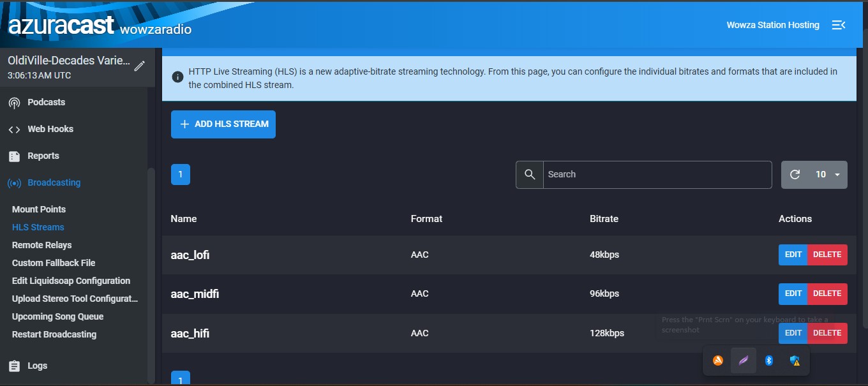The image size is (868, 386).
Task: Open Logs using its clipboard icon
Action: tap(14, 366)
